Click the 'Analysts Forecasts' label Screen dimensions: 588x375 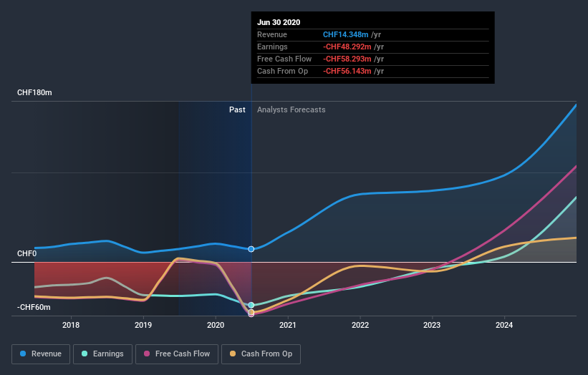(x=291, y=109)
